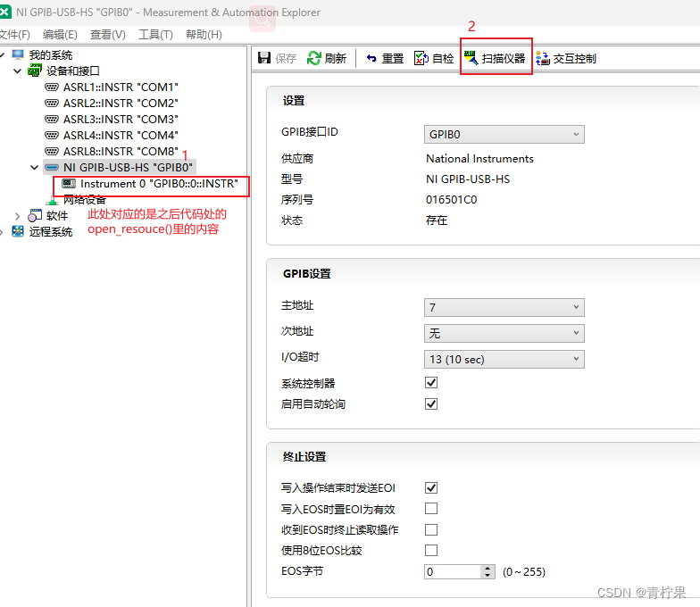This screenshot has width=700, height=607.
Task: Toggle System Controller (系统控制器) checkbox
Action: pyautogui.click(x=430, y=382)
